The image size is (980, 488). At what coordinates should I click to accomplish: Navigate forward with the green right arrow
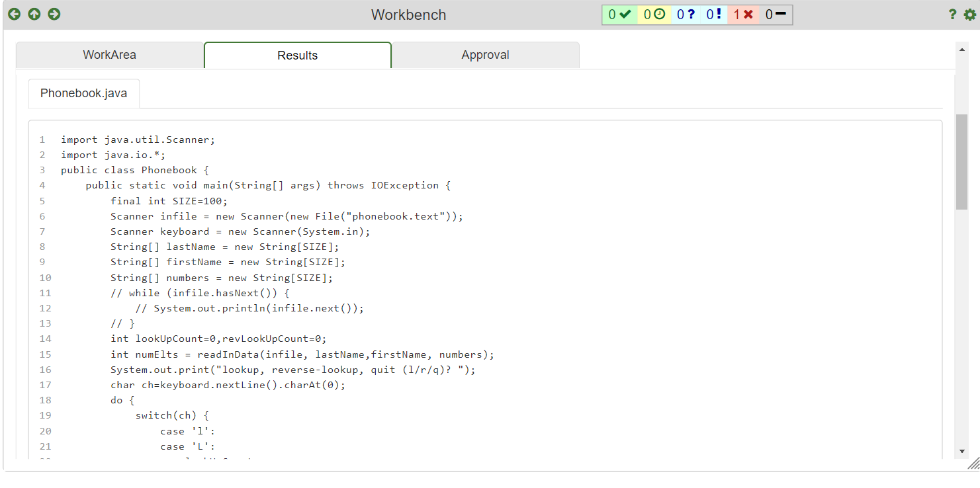(x=54, y=14)
